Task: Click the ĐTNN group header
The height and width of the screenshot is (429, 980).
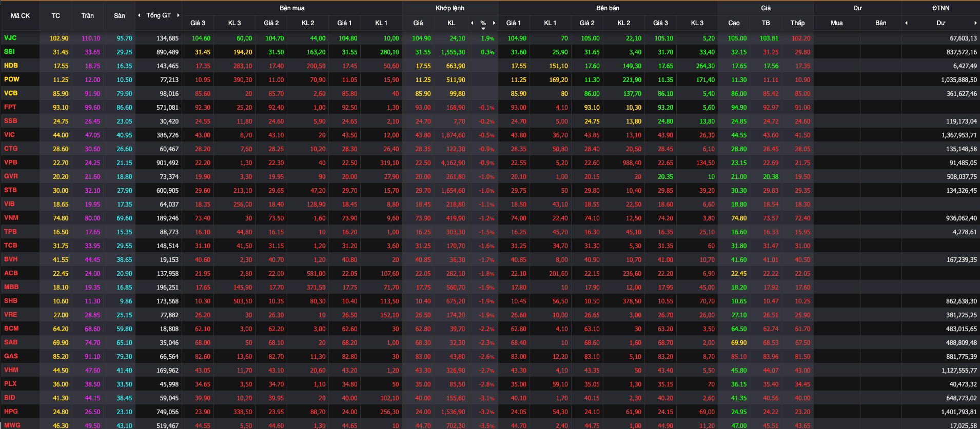Action: click(941, 8)
